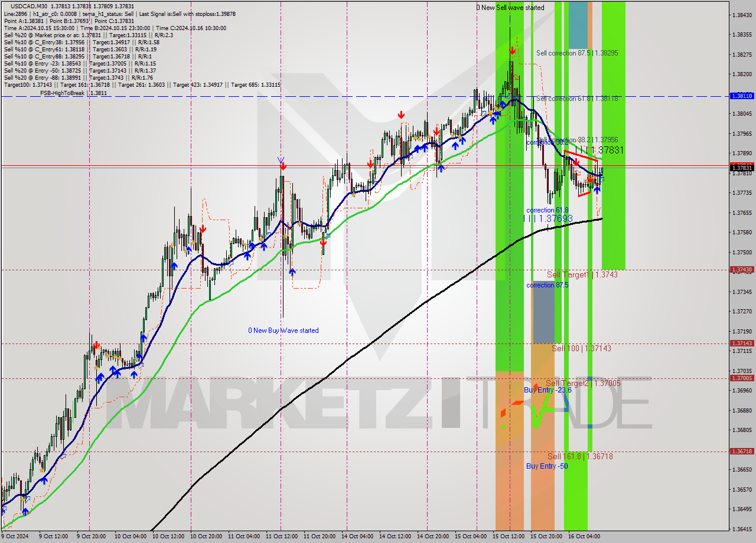Click '14 Oct 04:00' time axis label

pos(357,537)
